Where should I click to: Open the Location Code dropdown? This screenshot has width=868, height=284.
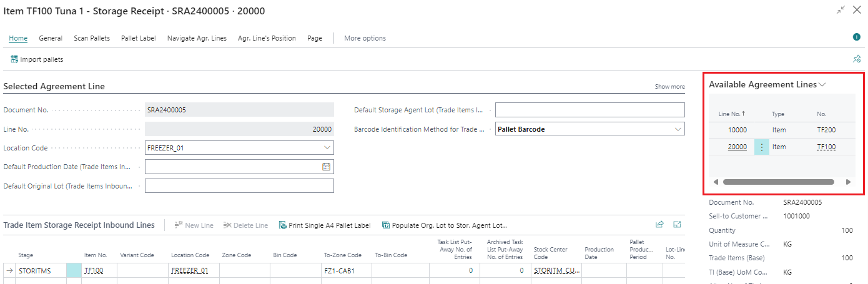click(x=327, y=148)
